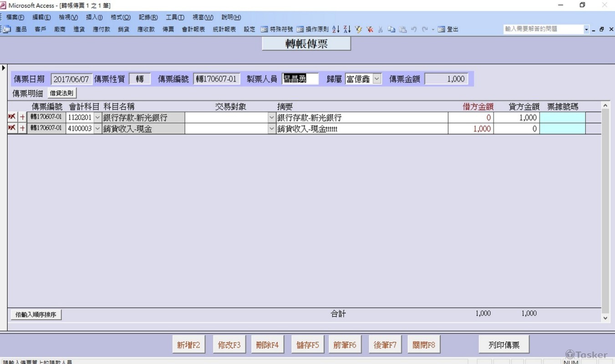
Task: Open the 檔案 menu
Action: (15, 17)
